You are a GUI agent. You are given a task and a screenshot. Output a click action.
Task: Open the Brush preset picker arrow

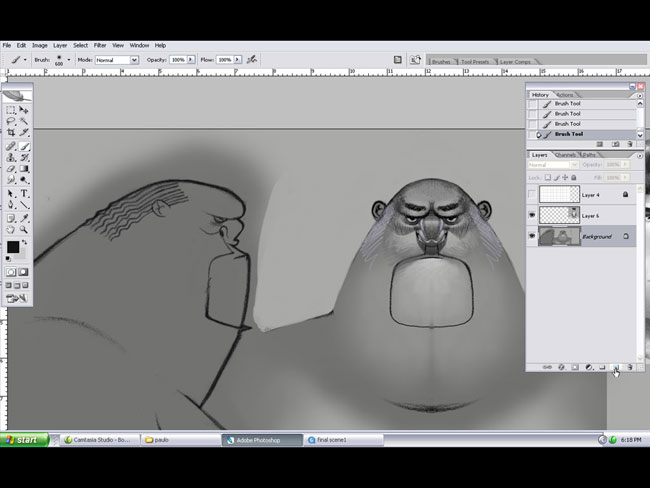(x=68, y=60)
